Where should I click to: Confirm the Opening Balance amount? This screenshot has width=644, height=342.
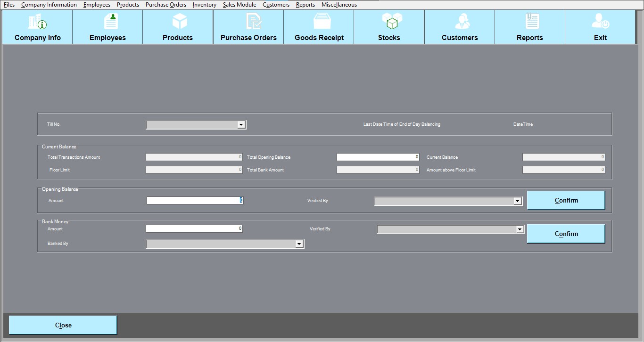(x=566, y=200)
